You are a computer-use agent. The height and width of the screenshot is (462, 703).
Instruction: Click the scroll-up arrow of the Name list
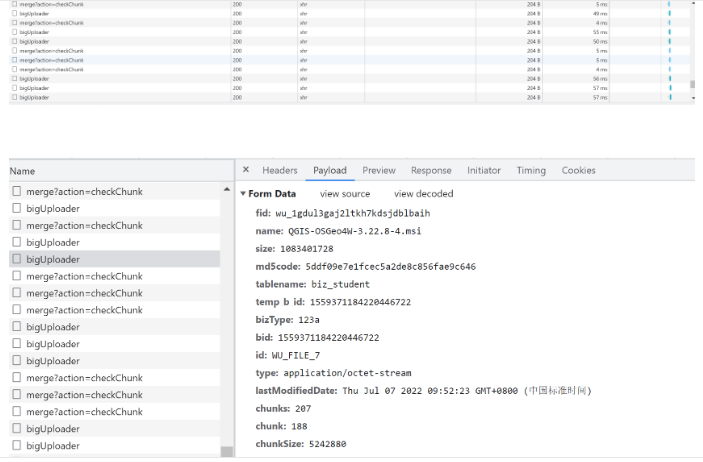(227, 190)
